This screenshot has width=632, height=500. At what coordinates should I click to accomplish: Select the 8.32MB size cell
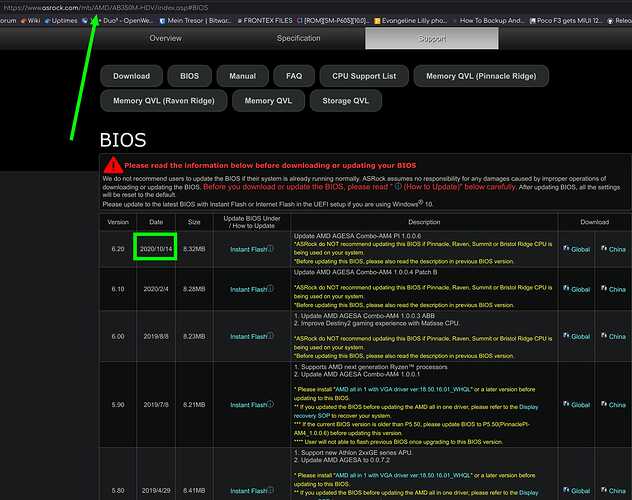coord(194,249)
